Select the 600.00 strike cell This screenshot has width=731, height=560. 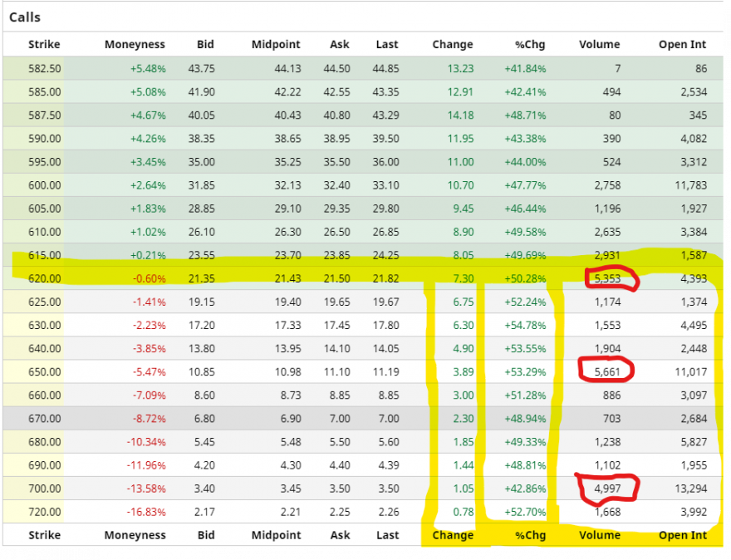coord(44,185)
